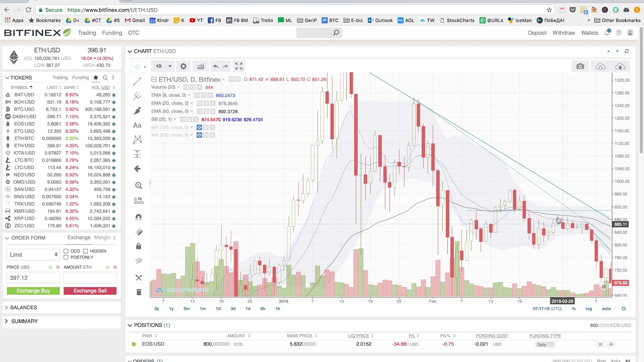644x362 pixels.
Task: Collapse the POSITIONS panel
Action: pyautogui.click(x=130, y=325)
